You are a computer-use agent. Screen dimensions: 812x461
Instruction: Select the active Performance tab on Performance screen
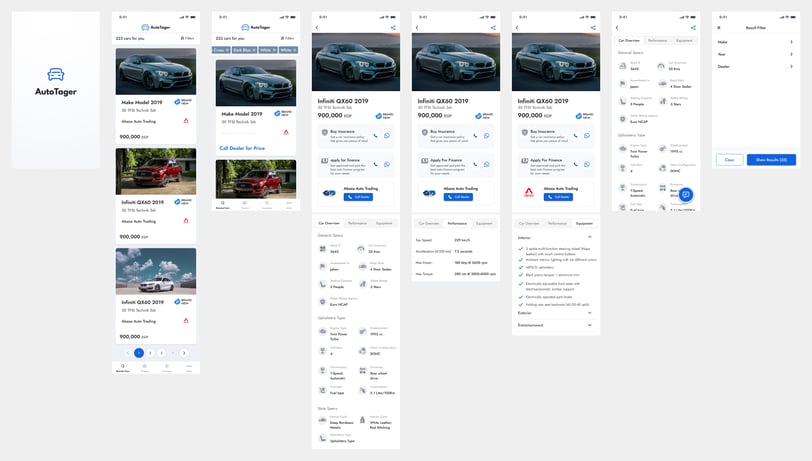[457, 223]
